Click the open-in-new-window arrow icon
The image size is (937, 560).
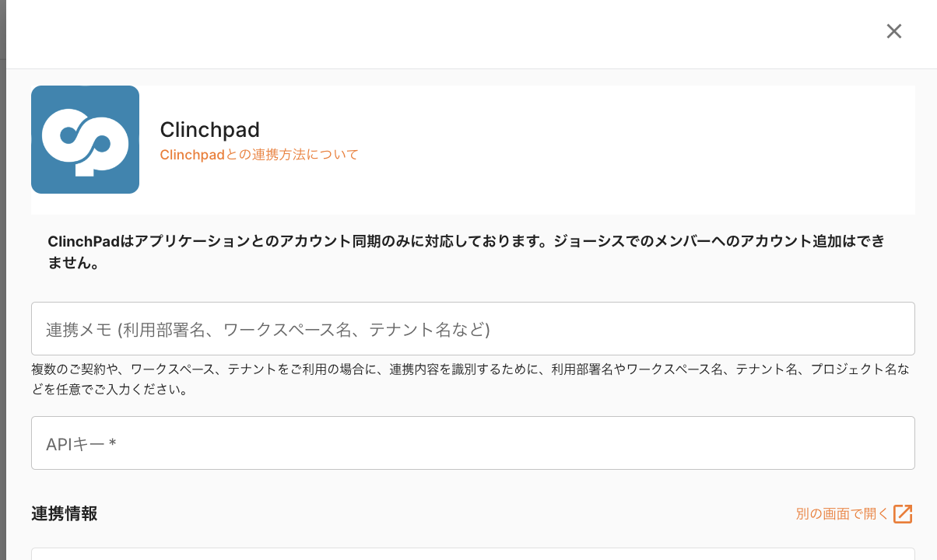(x=903, y=513)
